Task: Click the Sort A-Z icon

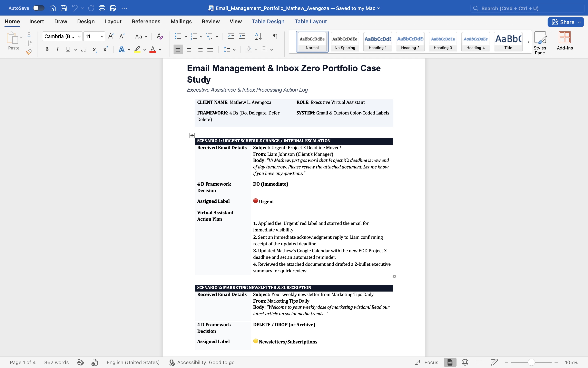Action: click(258, 36)
